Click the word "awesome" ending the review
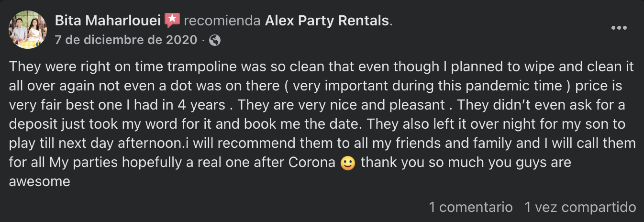Screen dimensions: 644x222 click(x=39, y=181)
